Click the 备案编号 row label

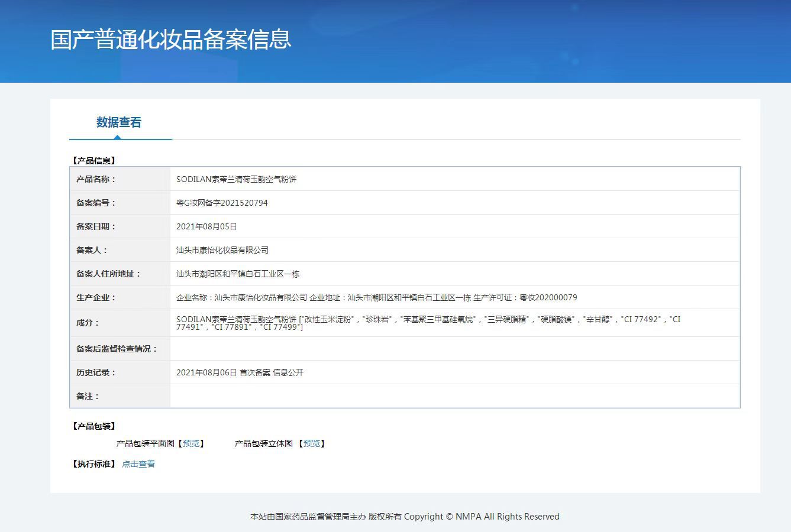(96, 203)
